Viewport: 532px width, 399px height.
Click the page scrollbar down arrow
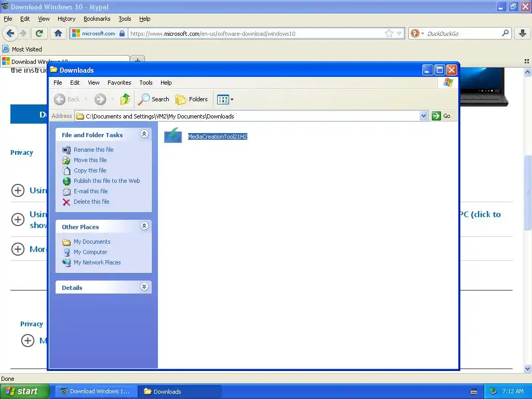click(527, 368)
